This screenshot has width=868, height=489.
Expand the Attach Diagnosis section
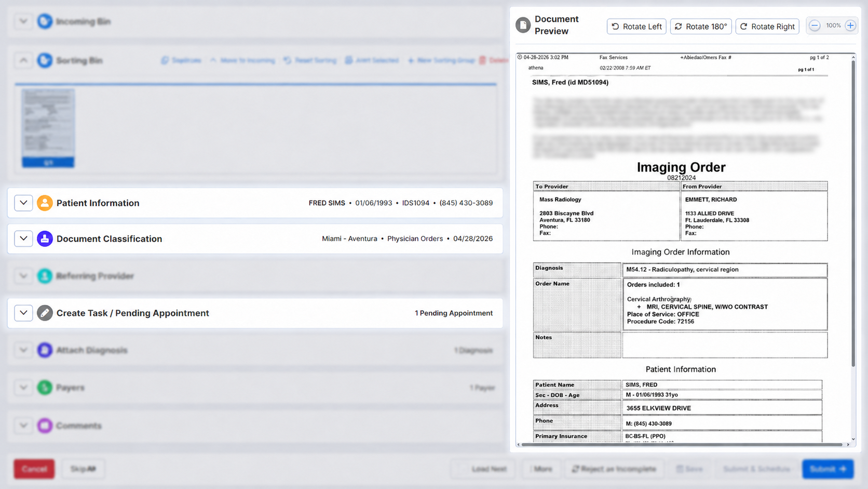[x=23, y=350]
